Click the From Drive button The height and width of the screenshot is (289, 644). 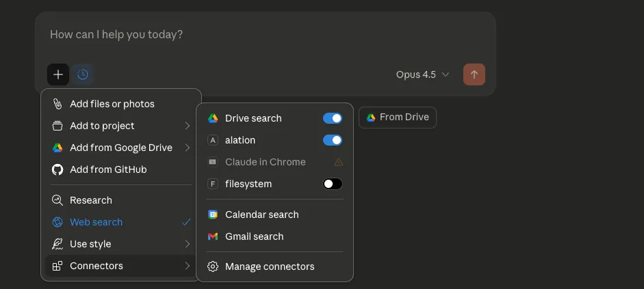pyautogui.click(x=397, y=118)
